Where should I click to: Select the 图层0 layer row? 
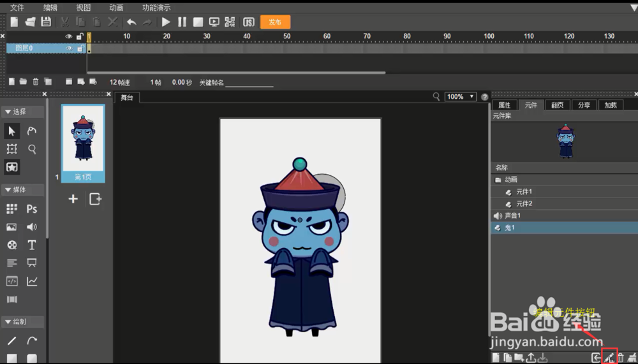click(47, 48)
